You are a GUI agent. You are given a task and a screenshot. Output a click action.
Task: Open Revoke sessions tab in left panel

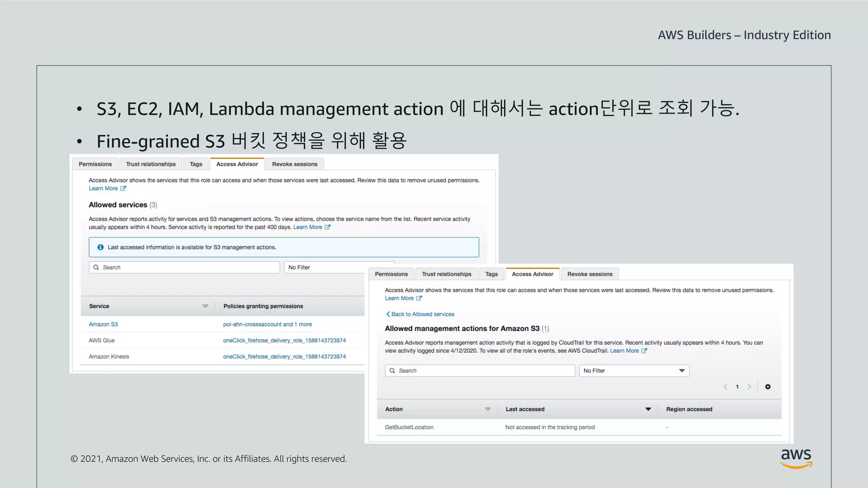(x=295, y=164)
